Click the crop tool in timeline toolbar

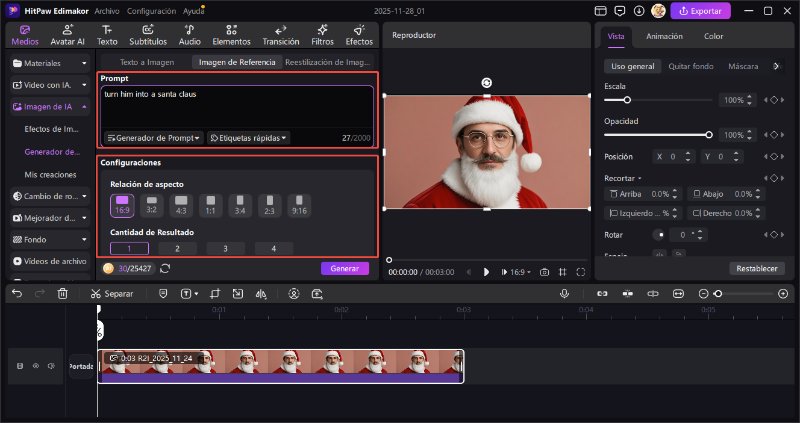pos(215,294)
